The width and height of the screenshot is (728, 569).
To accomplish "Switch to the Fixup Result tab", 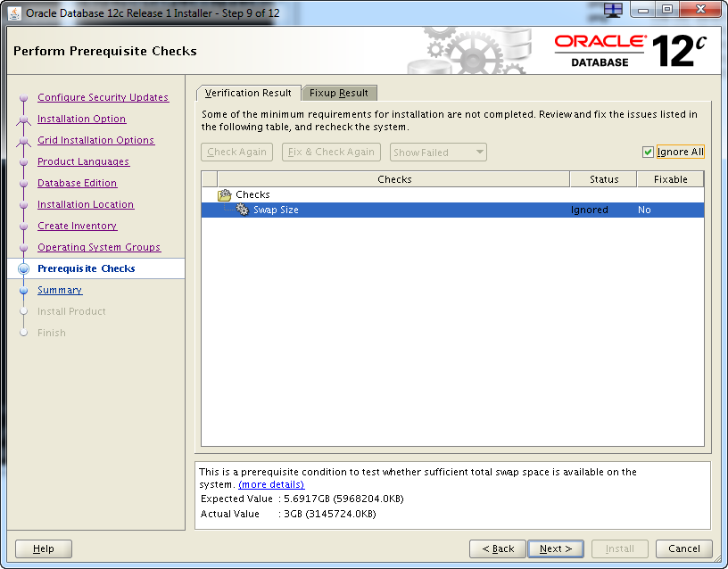I will point(339,93).
